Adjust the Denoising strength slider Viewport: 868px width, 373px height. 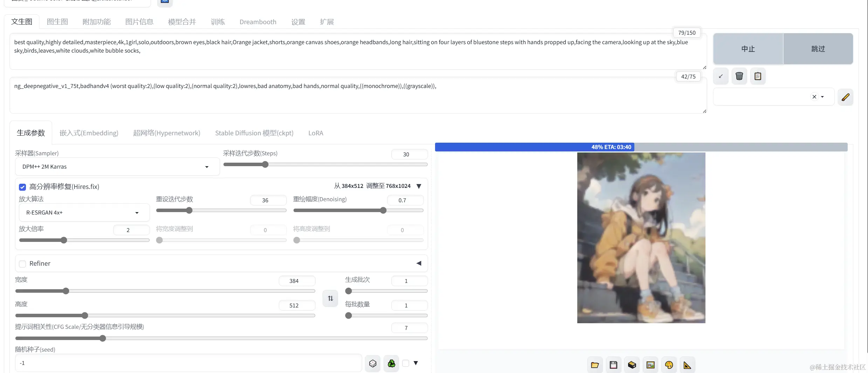pos(358,210)
